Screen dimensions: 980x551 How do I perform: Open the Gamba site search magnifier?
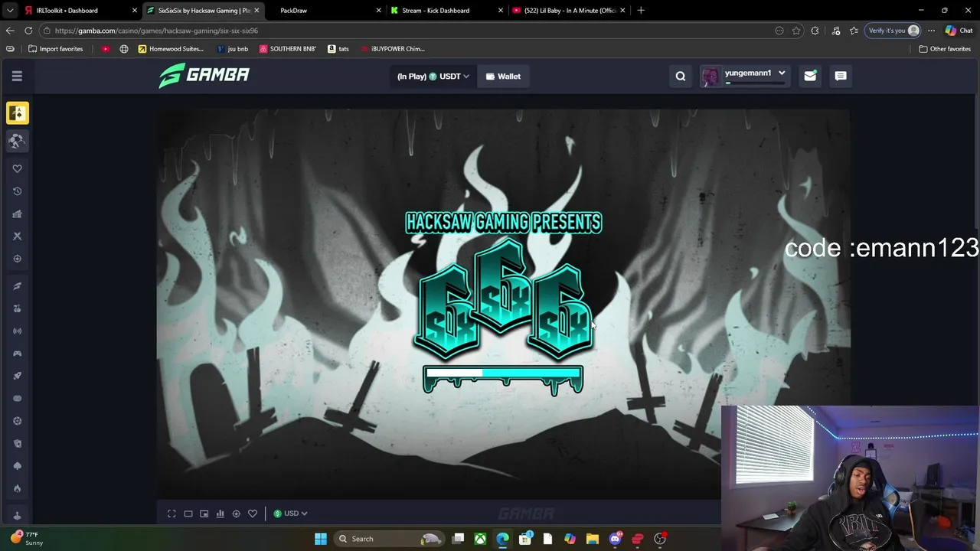(680, 76)
